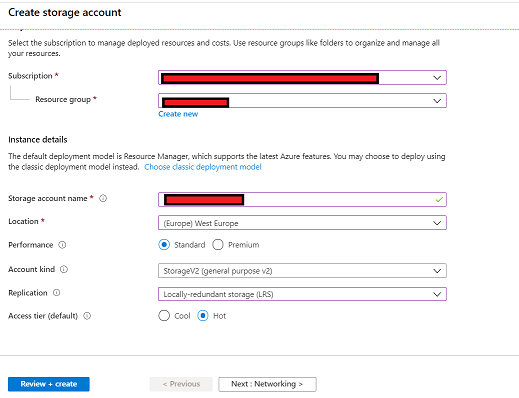The height and width of the screenshot is (398, 519).
Task: Open the Location dropdown
Action: (302, 223)
